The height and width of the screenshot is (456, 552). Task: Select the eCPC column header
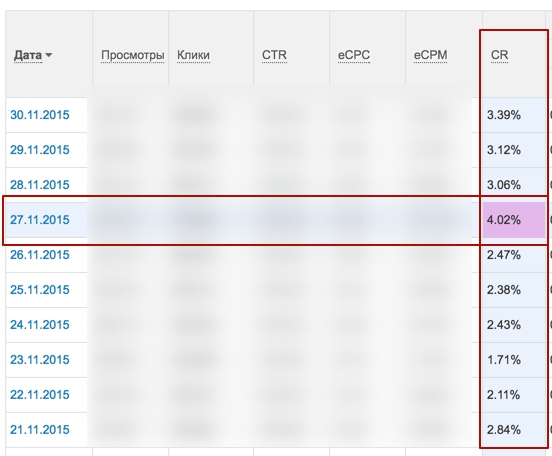point(354,55)
